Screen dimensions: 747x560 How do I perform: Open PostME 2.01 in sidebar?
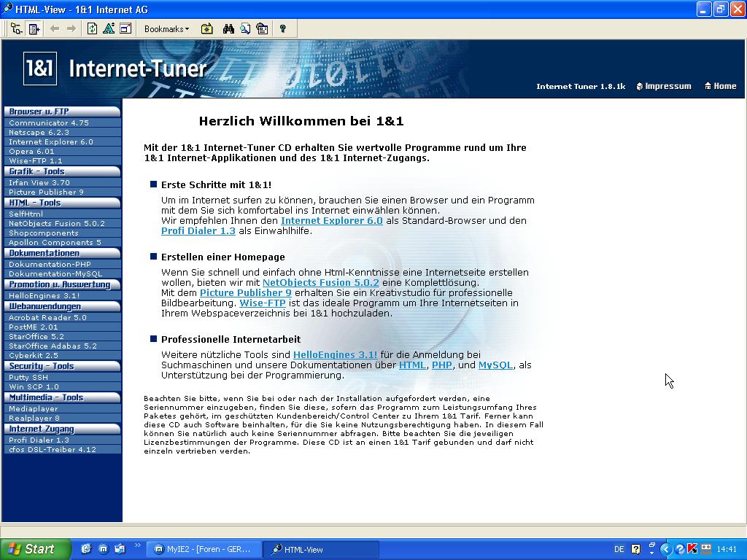62,327
